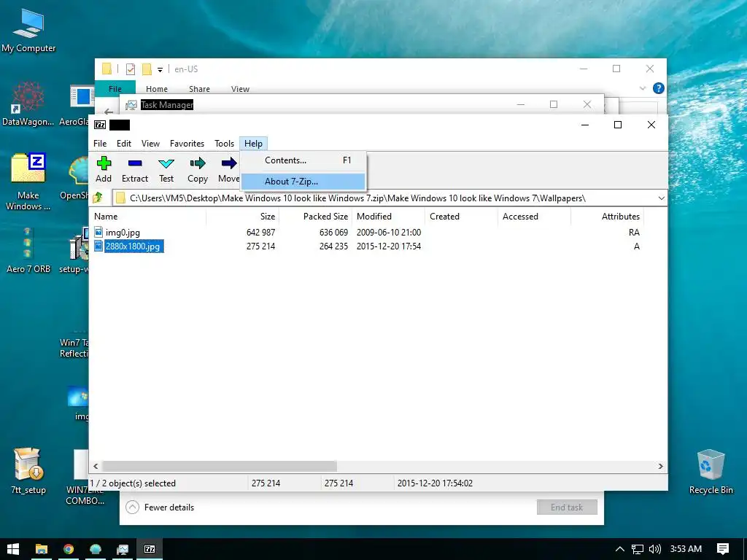The image size is (747, 560).
Task: Click the 7-Zip taskbar icon
Action: 150,549
